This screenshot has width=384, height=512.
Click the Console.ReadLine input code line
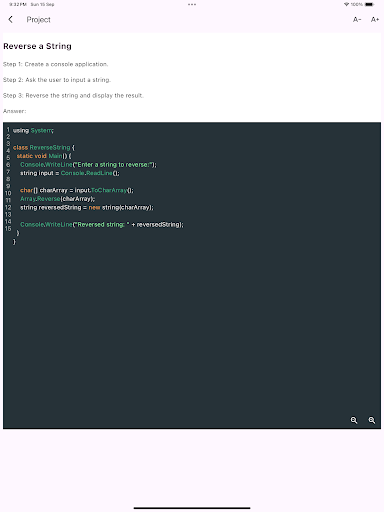[70, 173]
